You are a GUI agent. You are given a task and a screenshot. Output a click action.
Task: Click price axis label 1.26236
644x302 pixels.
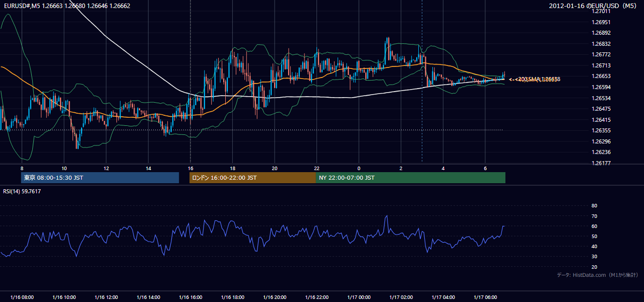point(601,152)
